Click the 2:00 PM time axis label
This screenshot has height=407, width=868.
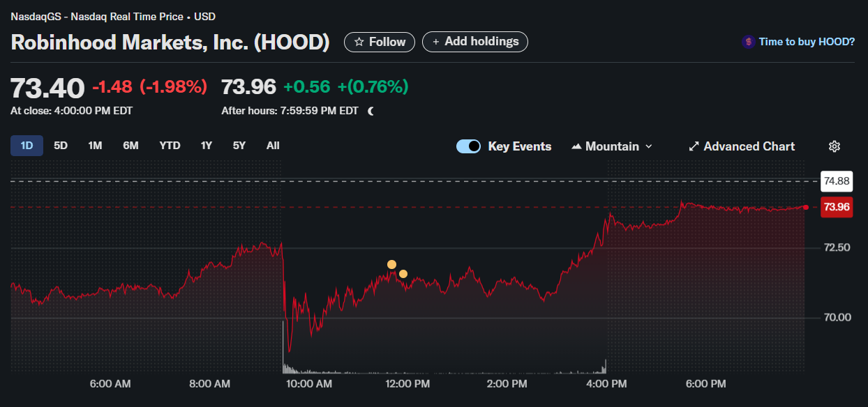pos(507,384)
